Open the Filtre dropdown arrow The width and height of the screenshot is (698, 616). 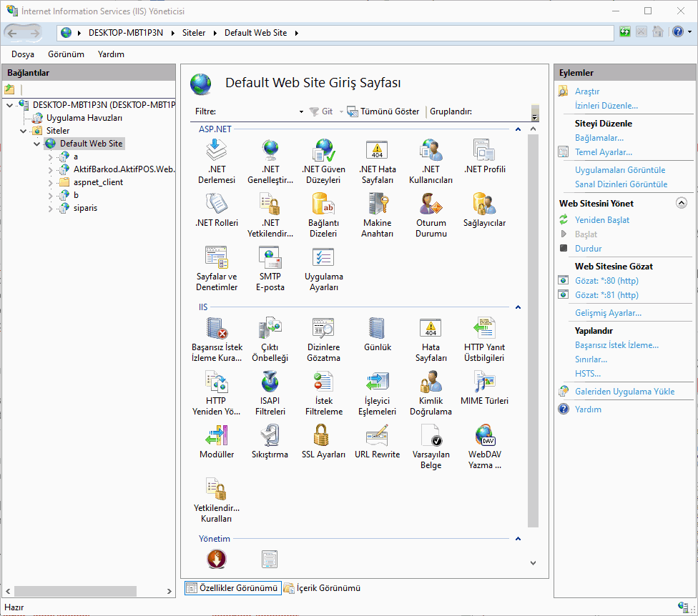click(301, 111)
